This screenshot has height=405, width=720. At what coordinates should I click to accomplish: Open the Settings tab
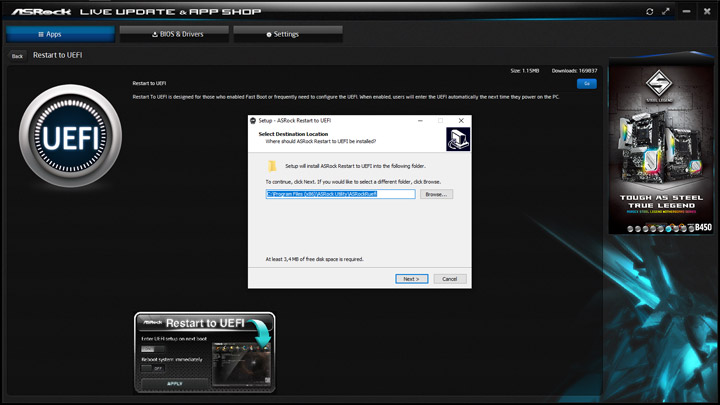pyautogui.click(x=288, y=34)
